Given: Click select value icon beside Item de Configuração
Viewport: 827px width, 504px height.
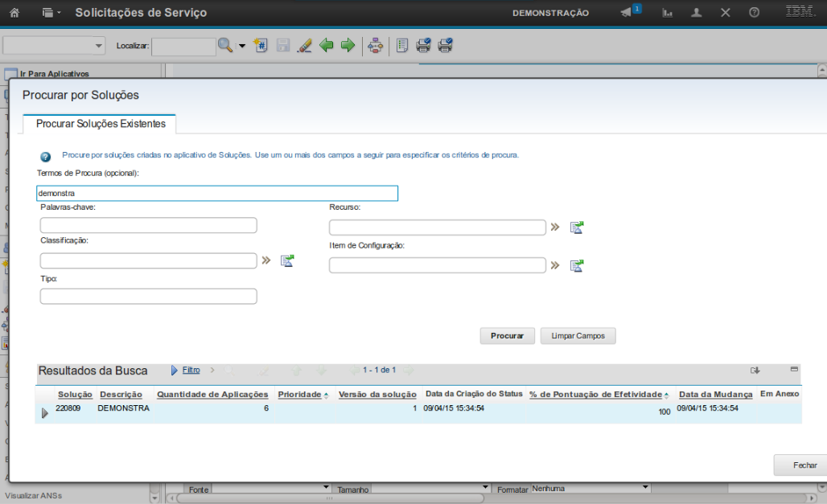Looking at the screenshot, I should pyautogui.click(x=576, y=265).
